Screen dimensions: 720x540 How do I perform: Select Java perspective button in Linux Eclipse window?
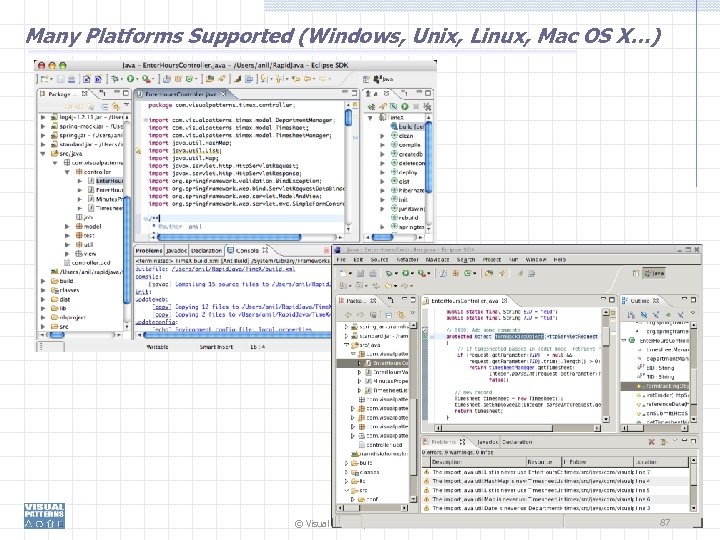click(654, 273)
